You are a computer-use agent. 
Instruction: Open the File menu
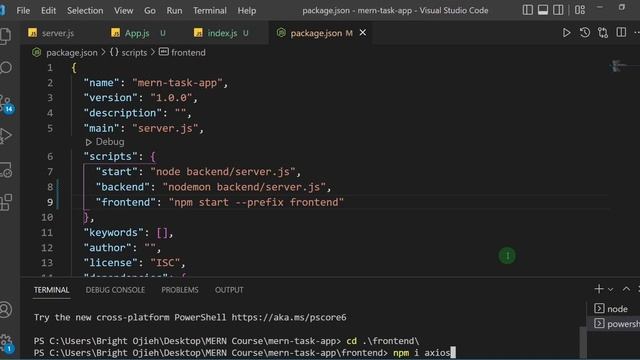[x=23, y=11]
